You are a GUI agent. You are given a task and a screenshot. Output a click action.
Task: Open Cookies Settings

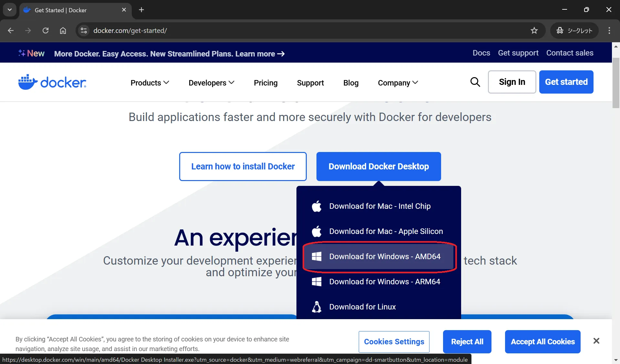pos(394,342)
